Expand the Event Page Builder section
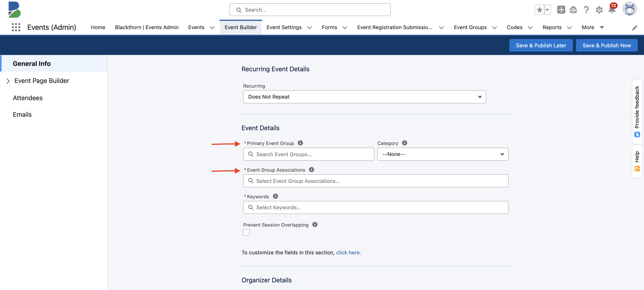The image size is (644, 290). [x=8, y=81]
